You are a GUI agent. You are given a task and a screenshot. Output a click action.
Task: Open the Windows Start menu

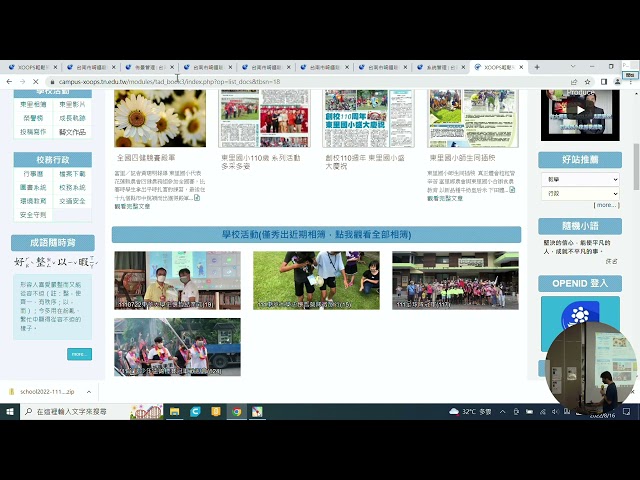(x=10, y=411)
